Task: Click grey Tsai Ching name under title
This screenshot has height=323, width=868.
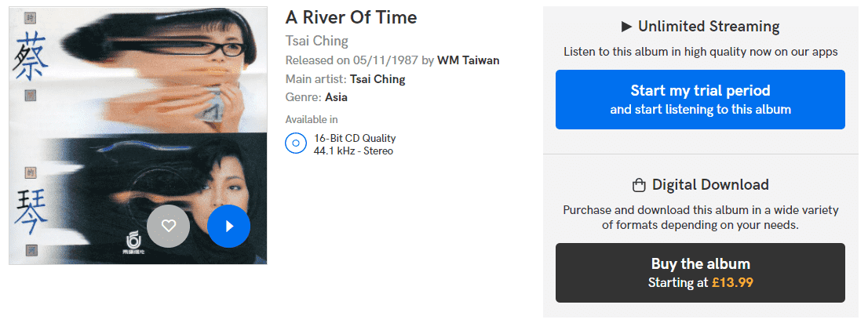Action: coord(316,41)
